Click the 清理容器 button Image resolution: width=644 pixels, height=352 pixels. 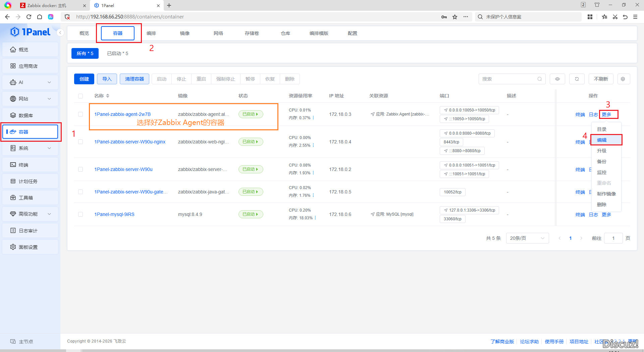pyautogui.click(x=135, y=79)
